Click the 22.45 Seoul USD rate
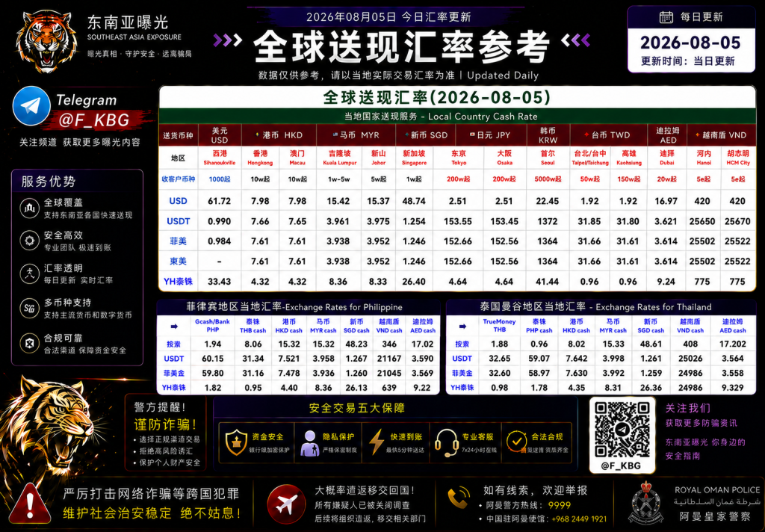 [548, 201]
